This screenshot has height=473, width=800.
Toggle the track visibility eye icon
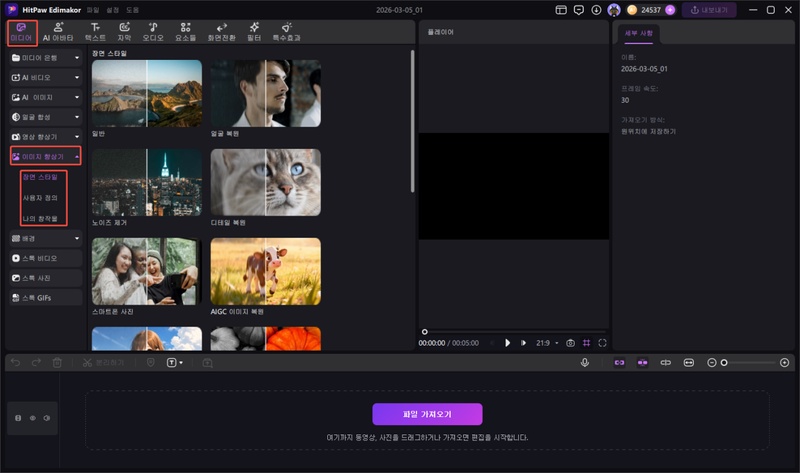tap(33, 417)
